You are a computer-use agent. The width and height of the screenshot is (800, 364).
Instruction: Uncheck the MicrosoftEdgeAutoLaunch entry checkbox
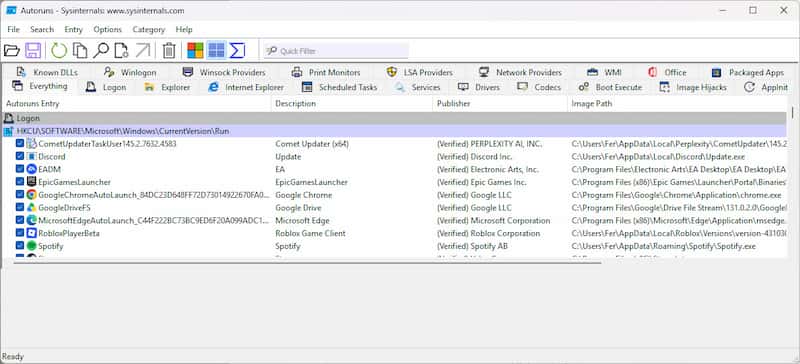coord(20,221)
